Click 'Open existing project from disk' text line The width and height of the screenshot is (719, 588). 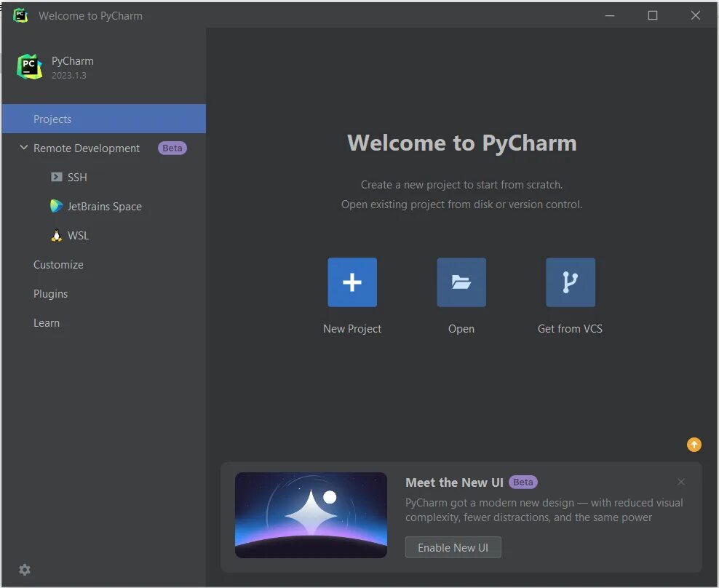[462, 204]
